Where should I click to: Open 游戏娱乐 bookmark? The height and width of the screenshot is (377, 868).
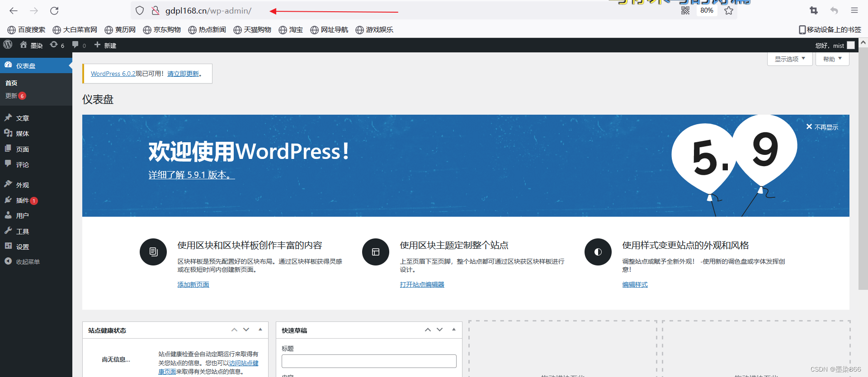[x=374, y=30]
